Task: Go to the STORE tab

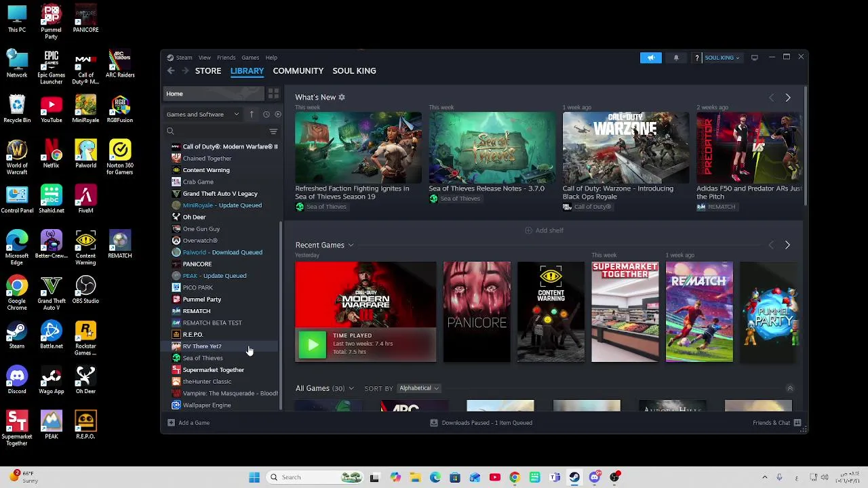Action: (x=208, y=71)
